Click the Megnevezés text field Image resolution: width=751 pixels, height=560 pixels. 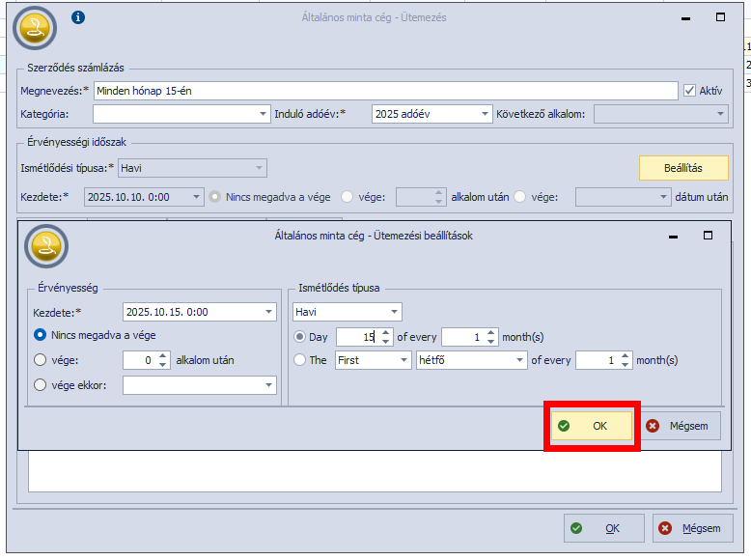384,91
